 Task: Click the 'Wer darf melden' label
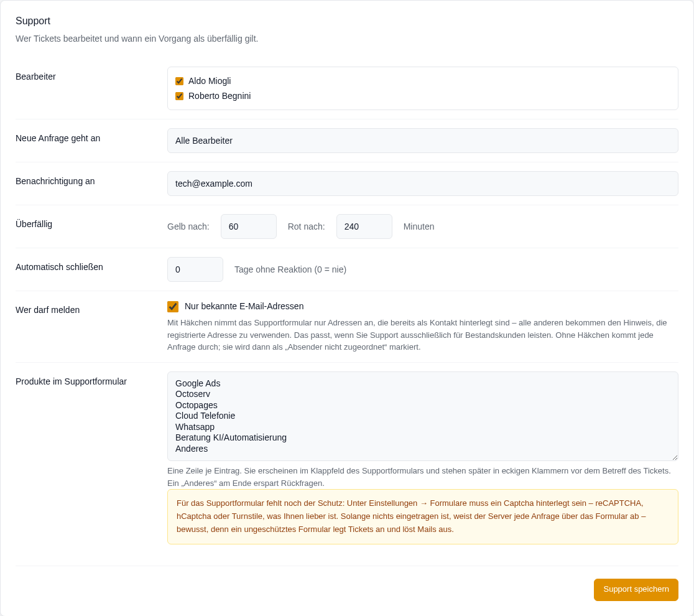tap(47, 310)
